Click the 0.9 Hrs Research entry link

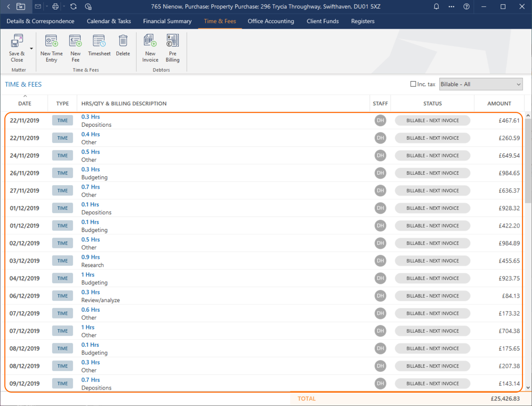point(90,257)
